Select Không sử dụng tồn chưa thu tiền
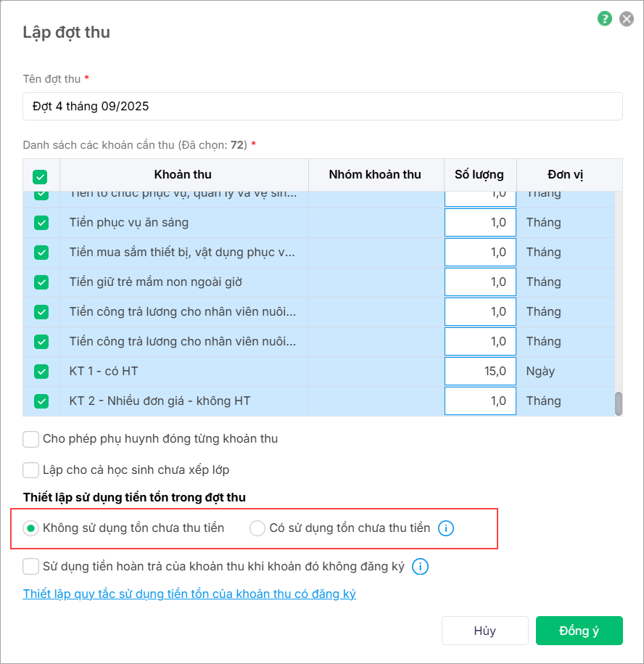This screenshot has height=664, width=644. pos(31,528)
